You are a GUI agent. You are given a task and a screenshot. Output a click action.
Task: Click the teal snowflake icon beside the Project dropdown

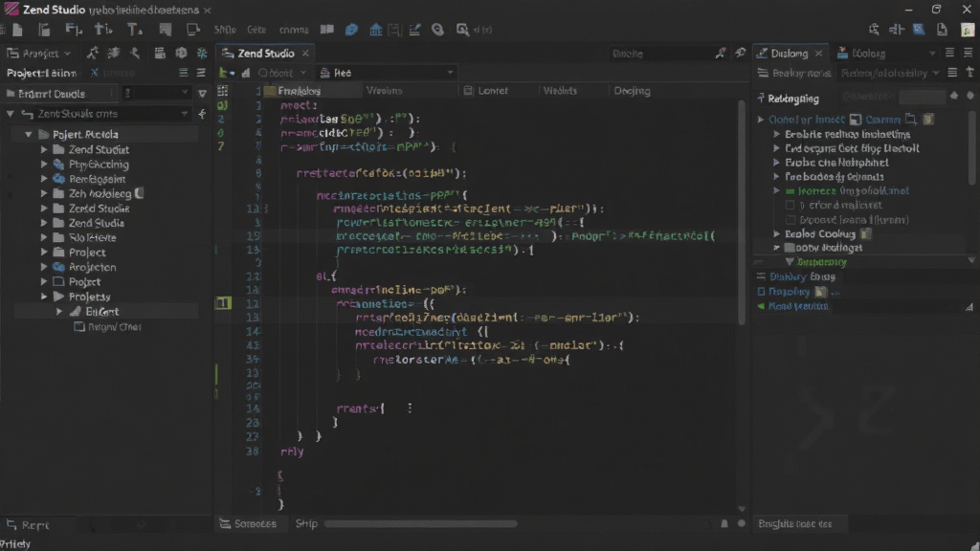coord(202,54)
